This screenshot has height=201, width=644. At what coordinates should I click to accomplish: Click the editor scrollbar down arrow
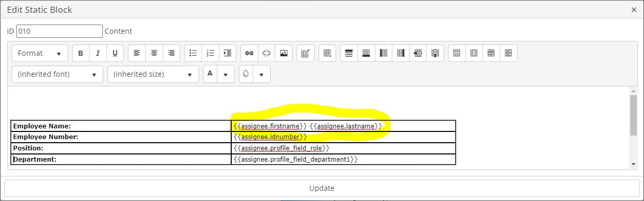pyautogui.click(x=633, y=164)
